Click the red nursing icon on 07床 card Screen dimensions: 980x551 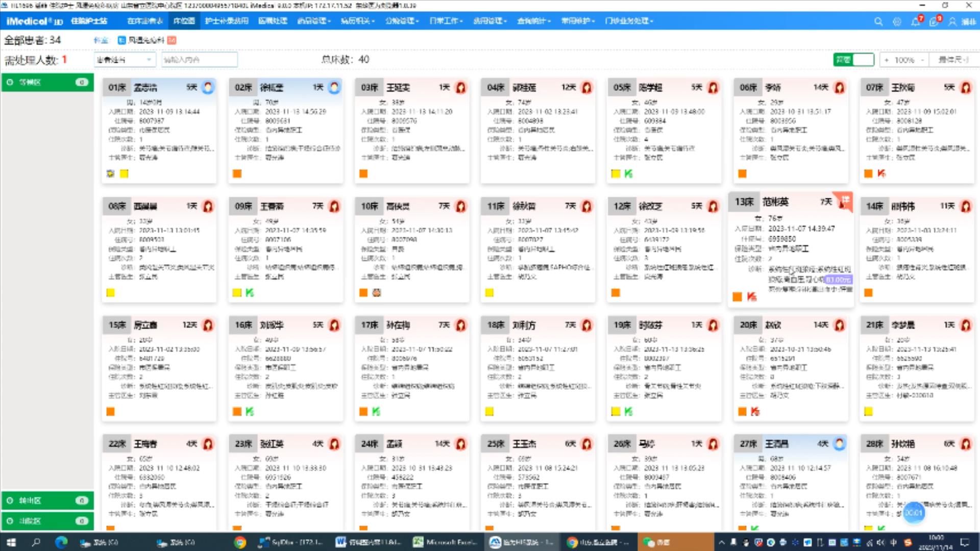[966, 87]
